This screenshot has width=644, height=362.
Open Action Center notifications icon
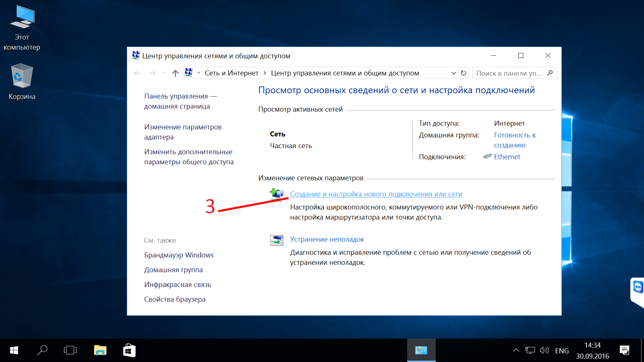point(625,350)
